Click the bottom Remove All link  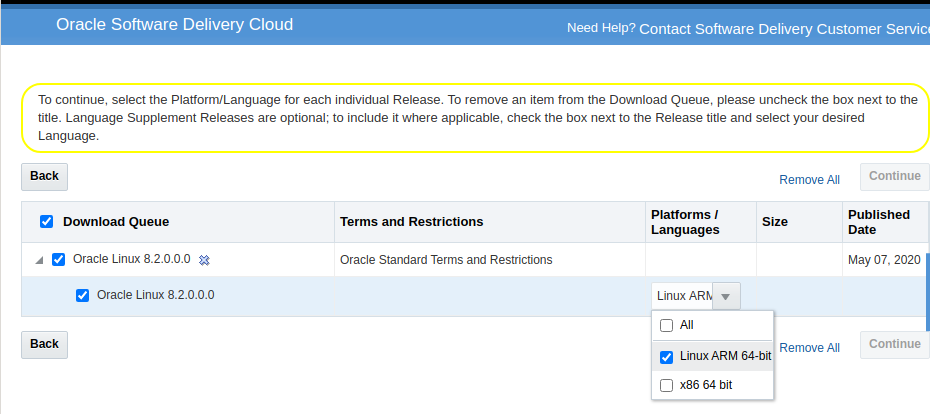click(x=809, y=348)
